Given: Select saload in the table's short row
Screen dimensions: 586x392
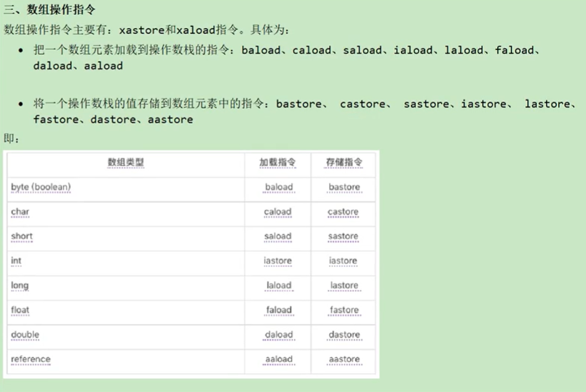Looking at the screenshot, I should click(278, 236).
